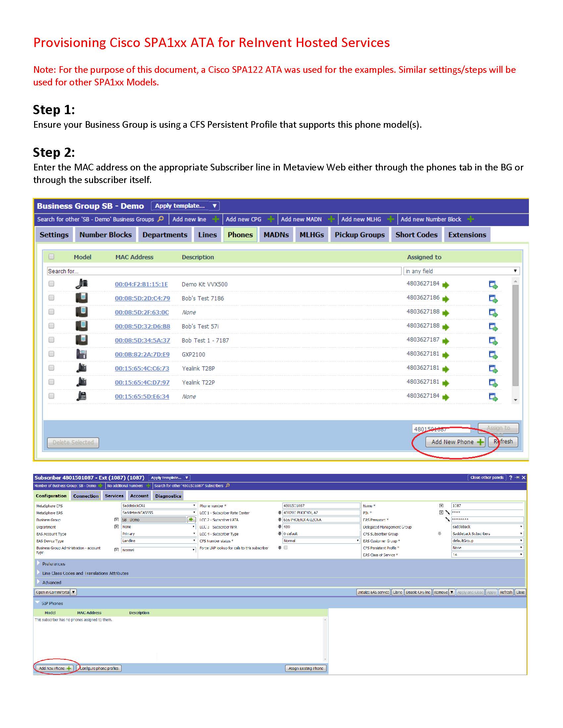563x728 pixels.
Task: Switch to the MADNs tab
Action: [276, 235]
